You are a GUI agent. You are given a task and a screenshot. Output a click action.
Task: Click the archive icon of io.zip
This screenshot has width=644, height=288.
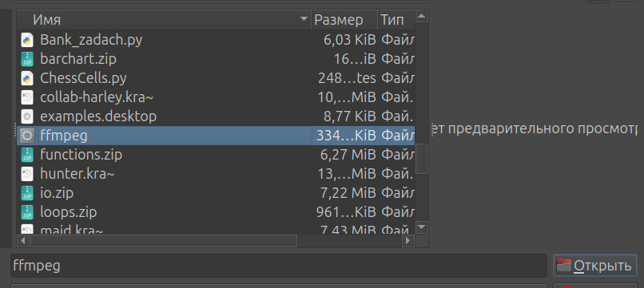click(27, 193)
